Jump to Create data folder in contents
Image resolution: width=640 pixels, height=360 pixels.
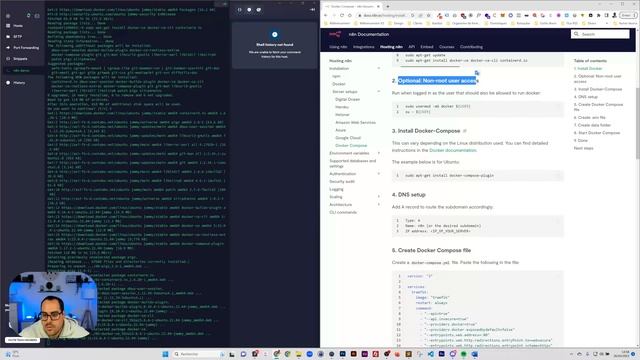[x=592, y=125]
